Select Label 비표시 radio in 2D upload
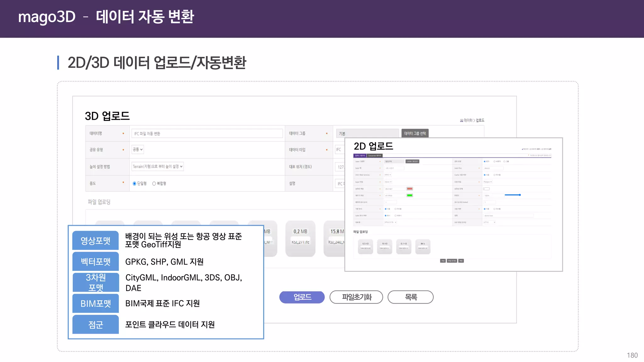Screen dimensions: 644x362 [395, 216]
